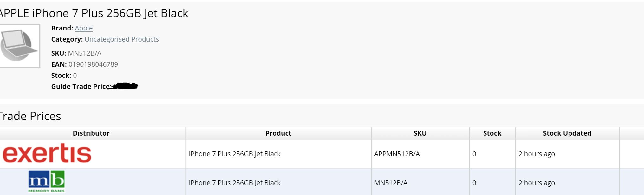The height and width of the screenshot is (195, 644).
Task: Click the redacted Guide Trade Price value
Action: pos(123,86)
